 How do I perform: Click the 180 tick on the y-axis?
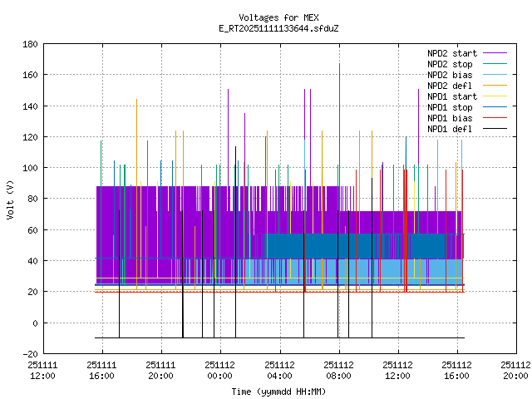pos(28,44)
